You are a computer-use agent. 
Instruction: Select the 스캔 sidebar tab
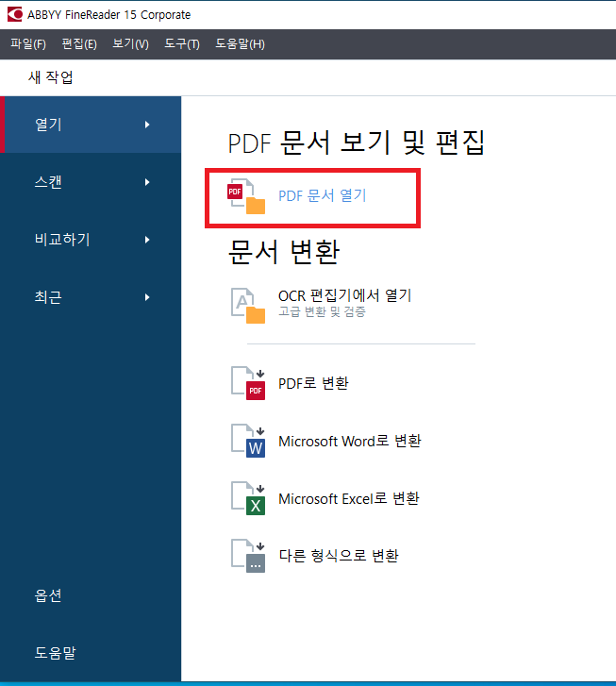91,182
